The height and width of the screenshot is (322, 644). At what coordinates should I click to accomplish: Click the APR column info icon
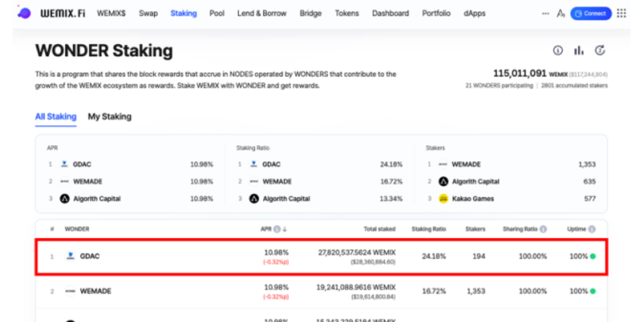(x=277, y=229)
